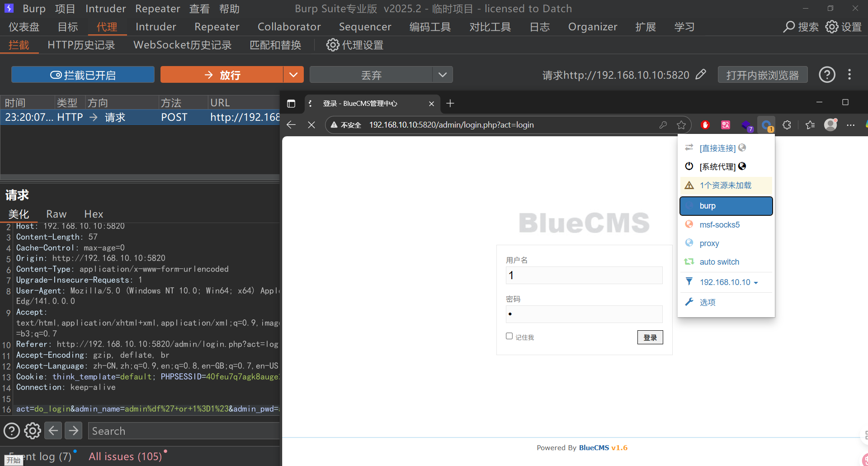Check the 记住我 remember me checkbox

coord(509,336)
